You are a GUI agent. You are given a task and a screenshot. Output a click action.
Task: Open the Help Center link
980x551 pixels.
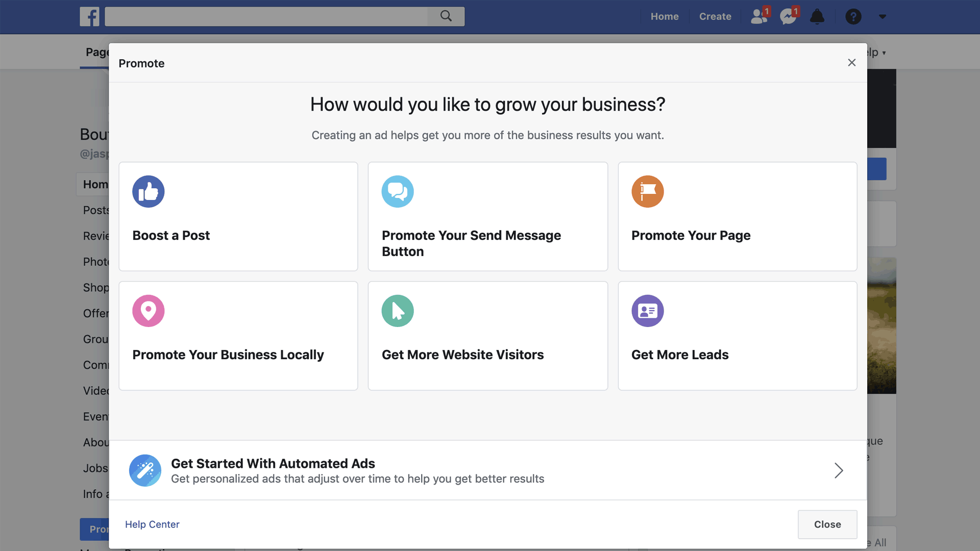click(x=152, y=524)
